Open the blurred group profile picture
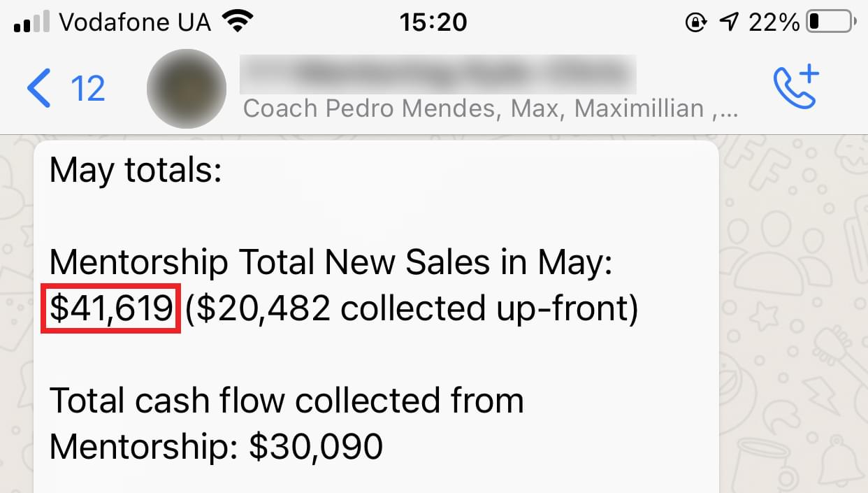The image size is (868, 493). (x=187, y=89)
